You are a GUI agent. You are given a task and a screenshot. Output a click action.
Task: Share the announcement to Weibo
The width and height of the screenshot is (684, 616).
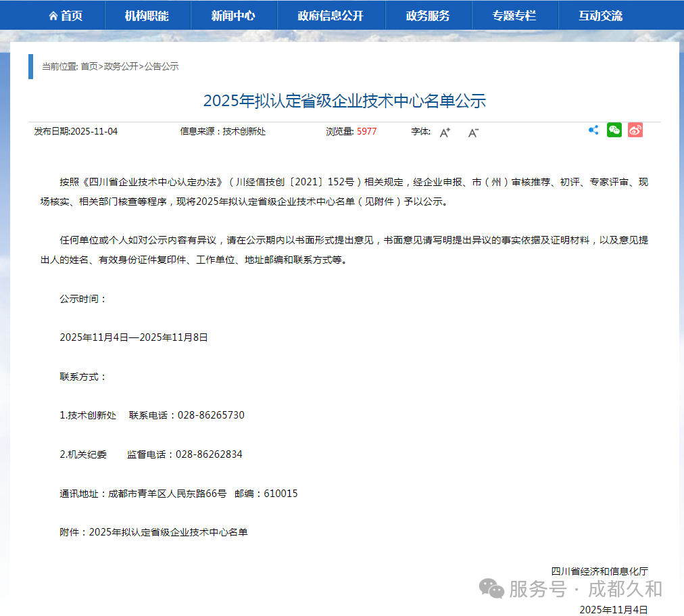click(635, 129)
